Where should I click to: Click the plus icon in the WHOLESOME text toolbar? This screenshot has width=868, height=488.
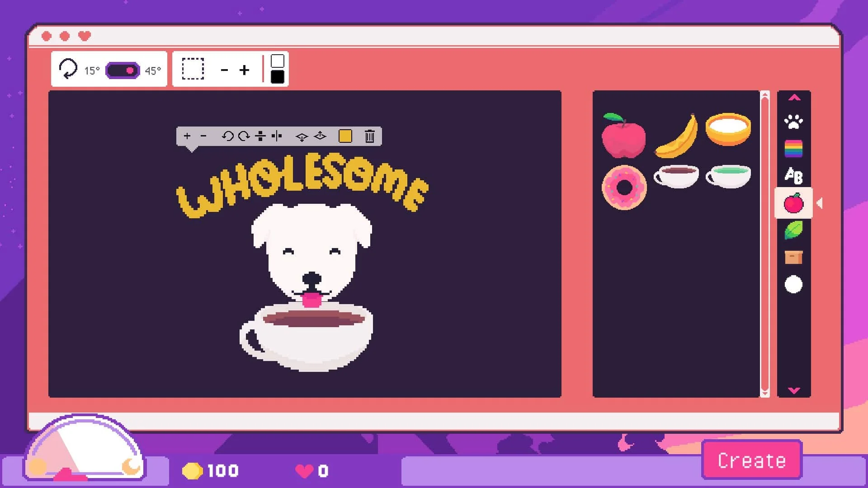click(x=187, y=136)
